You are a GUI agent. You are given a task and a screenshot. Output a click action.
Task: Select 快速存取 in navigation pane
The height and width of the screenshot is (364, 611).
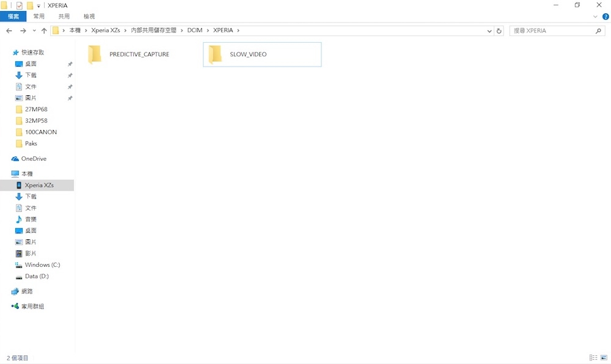[x=33, y=52]
